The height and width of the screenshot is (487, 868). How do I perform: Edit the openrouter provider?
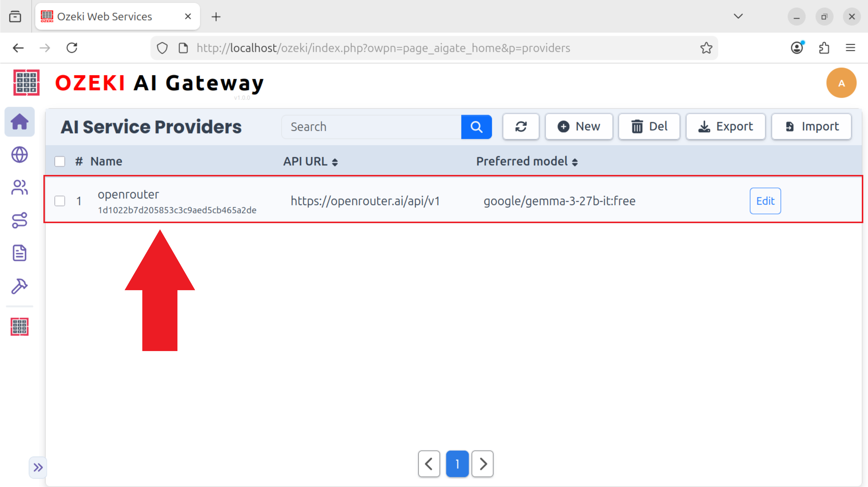[765, 201]
